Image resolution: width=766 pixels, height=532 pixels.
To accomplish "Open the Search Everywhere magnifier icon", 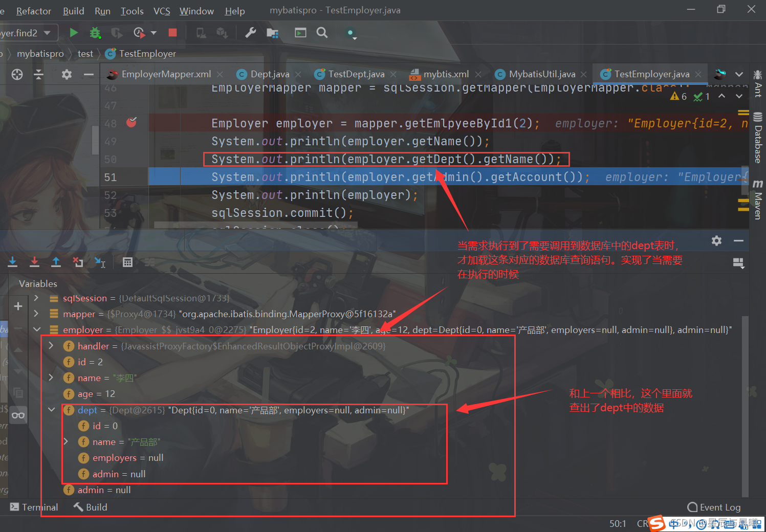I will 322,33.
